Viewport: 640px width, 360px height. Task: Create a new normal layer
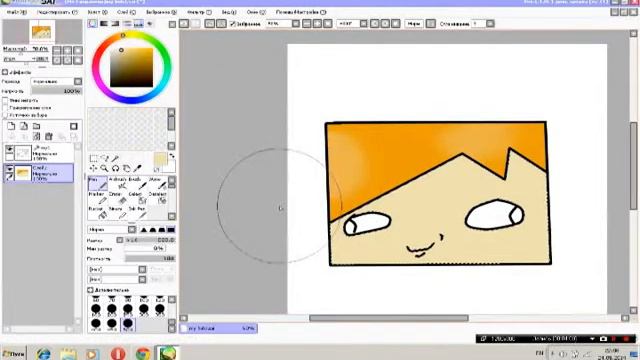click(11, 126)
